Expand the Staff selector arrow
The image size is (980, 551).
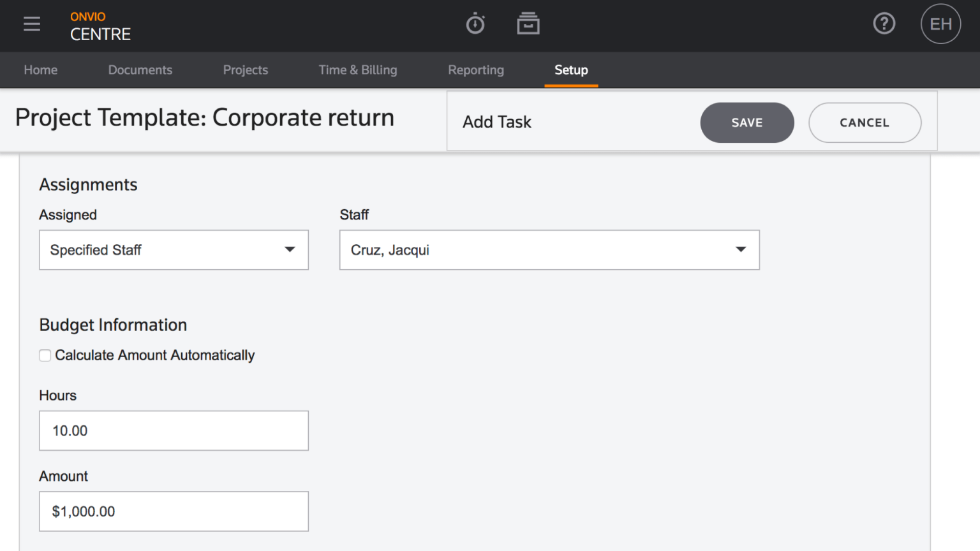coord(741,250)
